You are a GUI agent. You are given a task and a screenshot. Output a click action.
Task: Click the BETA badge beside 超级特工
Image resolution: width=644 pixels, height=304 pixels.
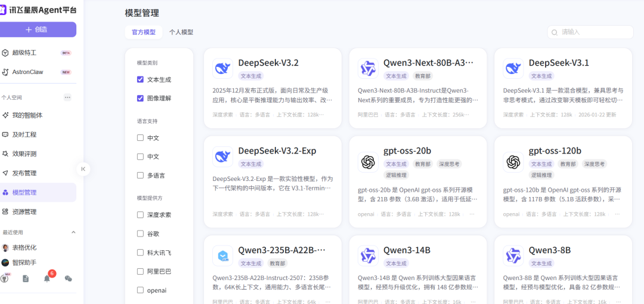66,53
